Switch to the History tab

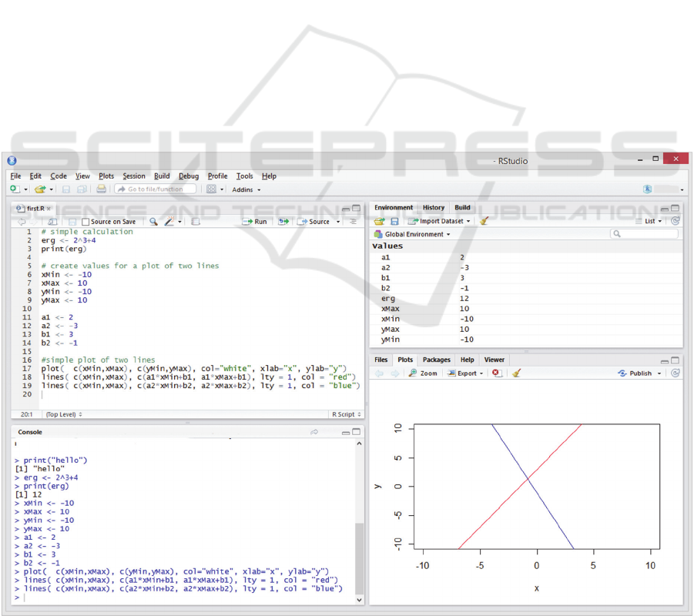[x=433, y=207]
